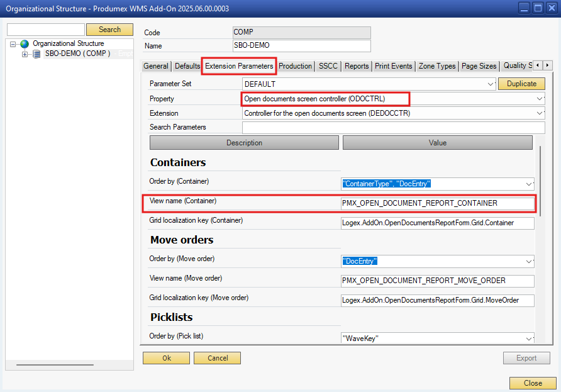Collapse the Organizational Structure node

[13, 43]
